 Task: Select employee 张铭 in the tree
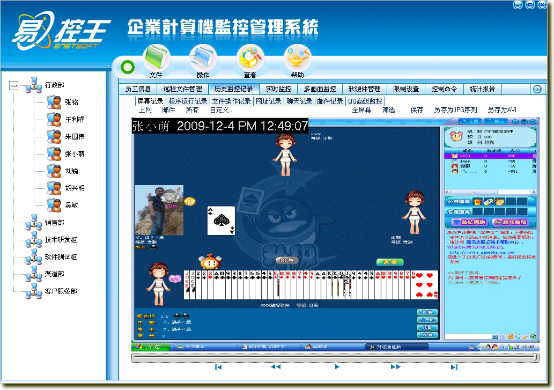(x=71, y=102)
